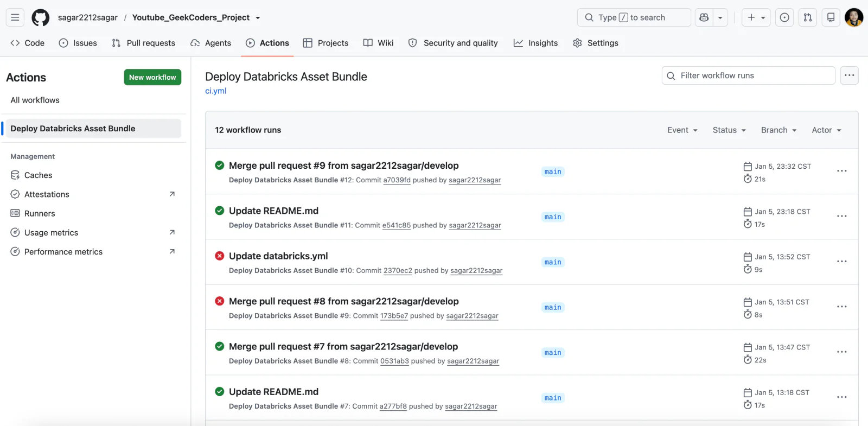Click the 'Jan 5, 23:32 CST' timestamp
Image resolution: width=868 pixels, height=426 pixels.
(783, 167)
